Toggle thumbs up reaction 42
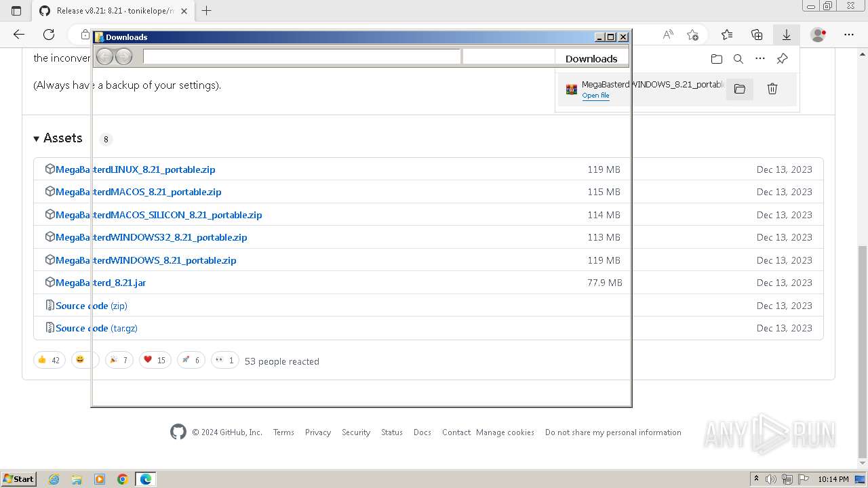This screenshot has width=868, height=488. coord(50,360)
